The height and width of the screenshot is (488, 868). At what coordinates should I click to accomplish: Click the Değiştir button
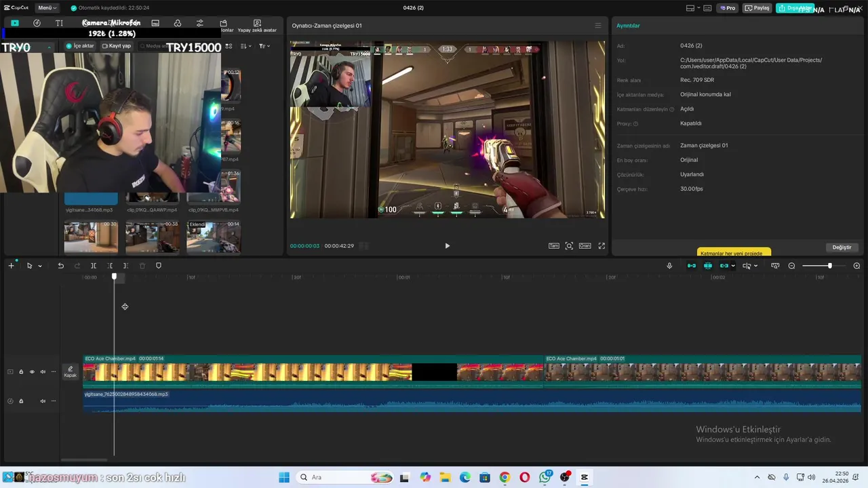(842, 247)
